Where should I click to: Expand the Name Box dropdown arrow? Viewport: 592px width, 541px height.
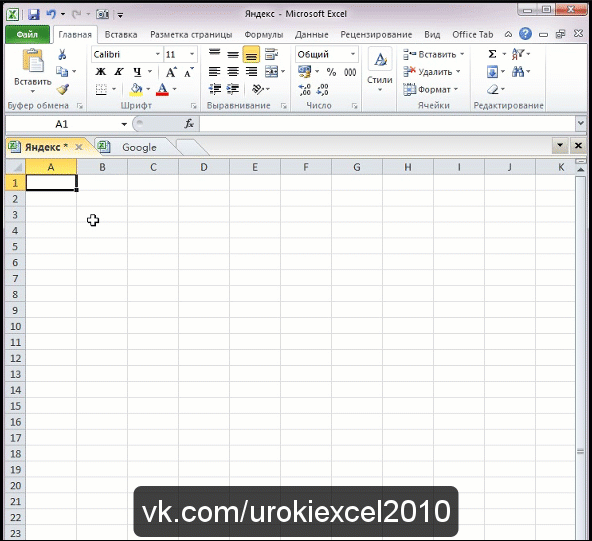[x=124, y=124]
